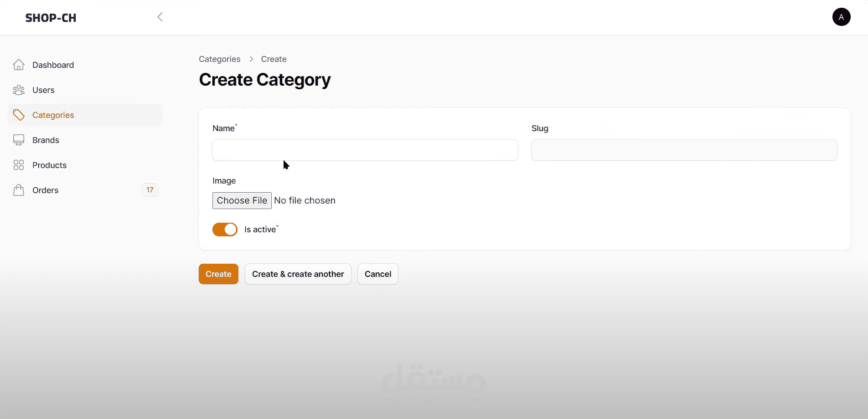868x419 pixels.
Task: Click Create & create another button
Action: point(298,274)
